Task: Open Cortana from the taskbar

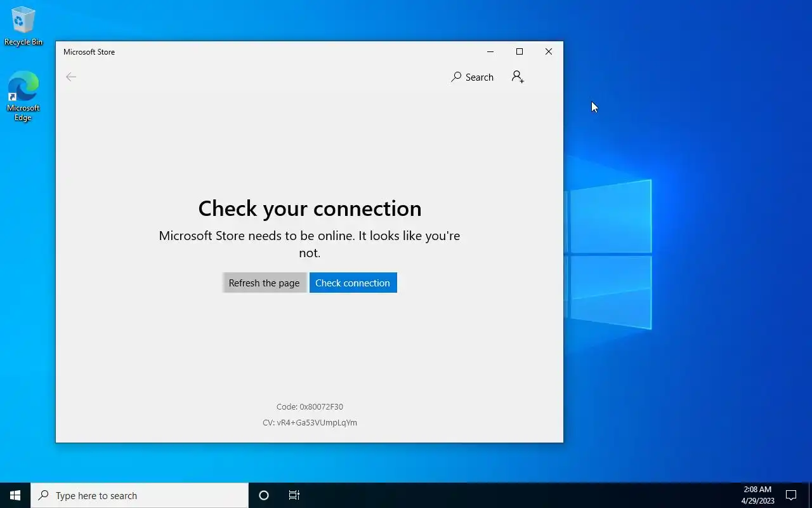Action: click(264, 495)
